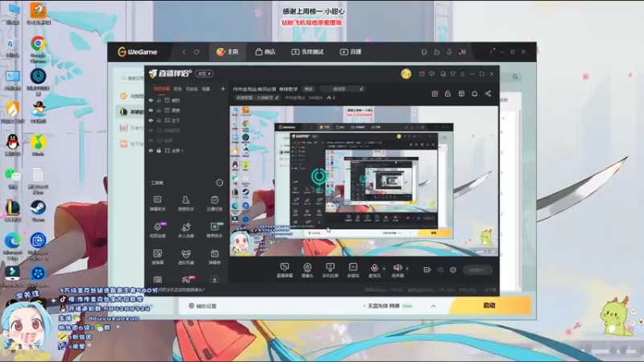The height and width of the screenshot is (362, 644).
Task: Add 摄像头 camera source
Action: pos(308,270)
